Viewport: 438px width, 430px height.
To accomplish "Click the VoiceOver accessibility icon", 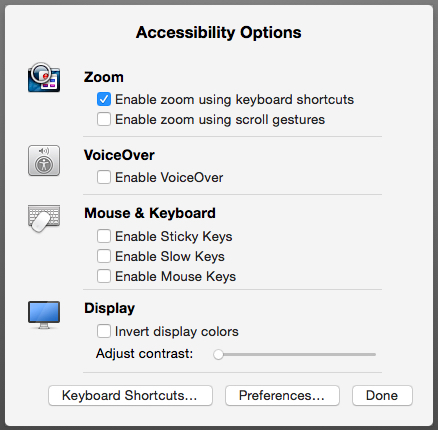I will click(44, 160).
